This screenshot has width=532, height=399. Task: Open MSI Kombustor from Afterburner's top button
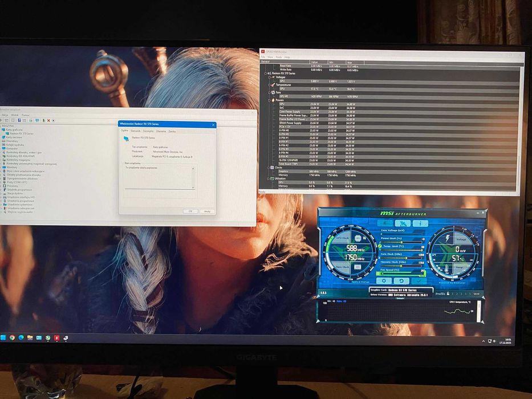coord(403,223)
